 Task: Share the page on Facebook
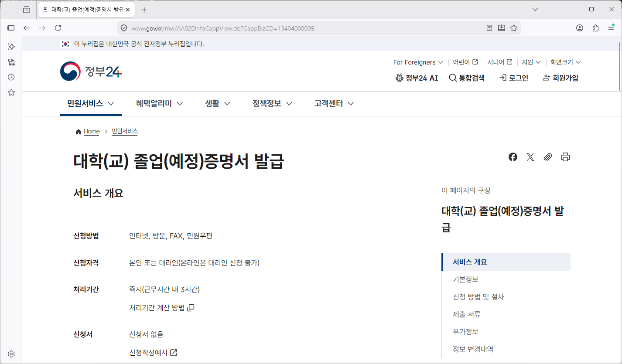click(x=513, y=157)
